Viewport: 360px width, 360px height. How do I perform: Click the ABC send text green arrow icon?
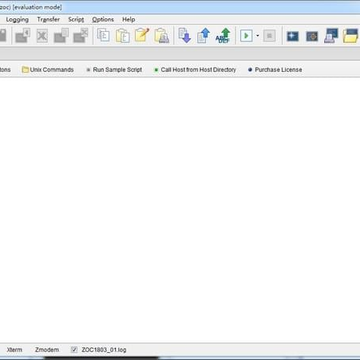pos(223,35)
